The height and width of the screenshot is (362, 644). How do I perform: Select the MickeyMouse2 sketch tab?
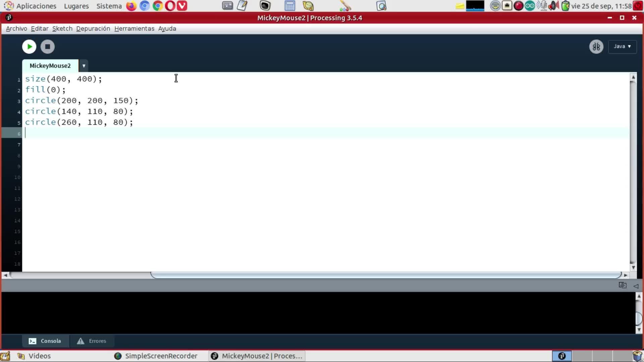50,66
